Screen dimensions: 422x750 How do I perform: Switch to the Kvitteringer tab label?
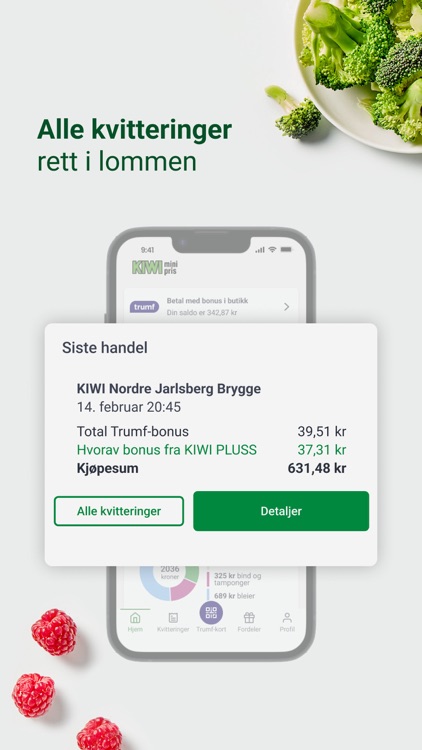click(173, 629)
